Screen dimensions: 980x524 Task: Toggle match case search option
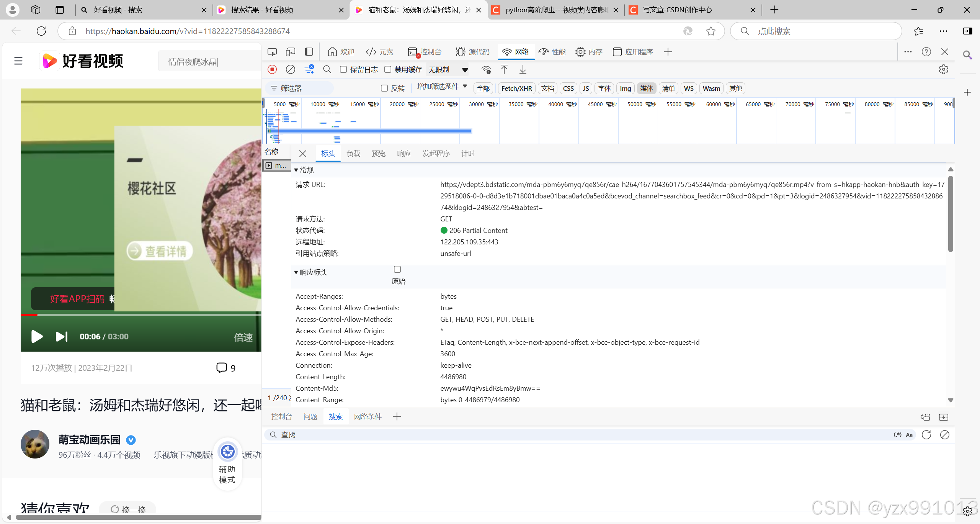coord(909,435)
